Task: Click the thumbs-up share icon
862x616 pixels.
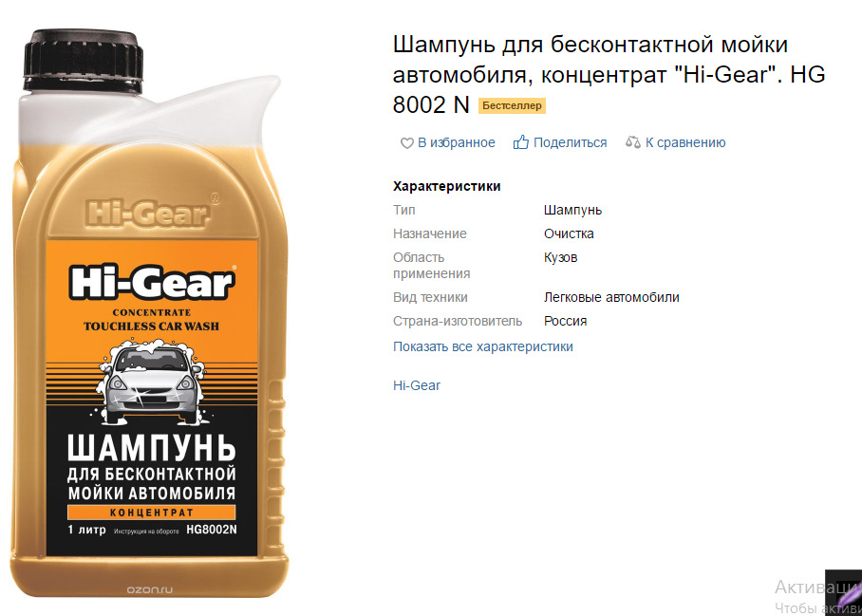Action: (x=520, y=142)
